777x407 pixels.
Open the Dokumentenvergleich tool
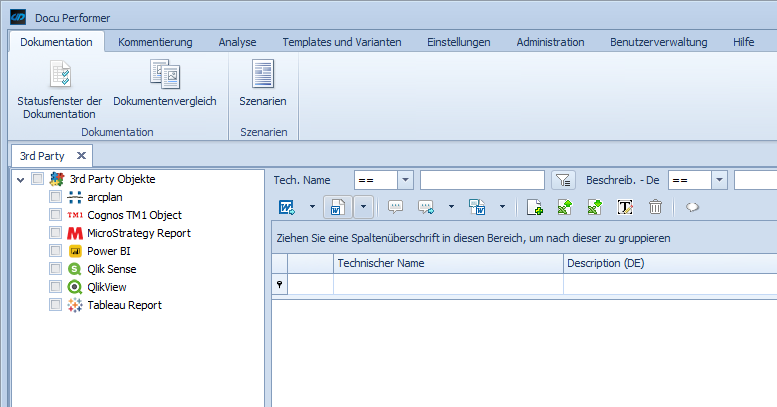[164, 75]
